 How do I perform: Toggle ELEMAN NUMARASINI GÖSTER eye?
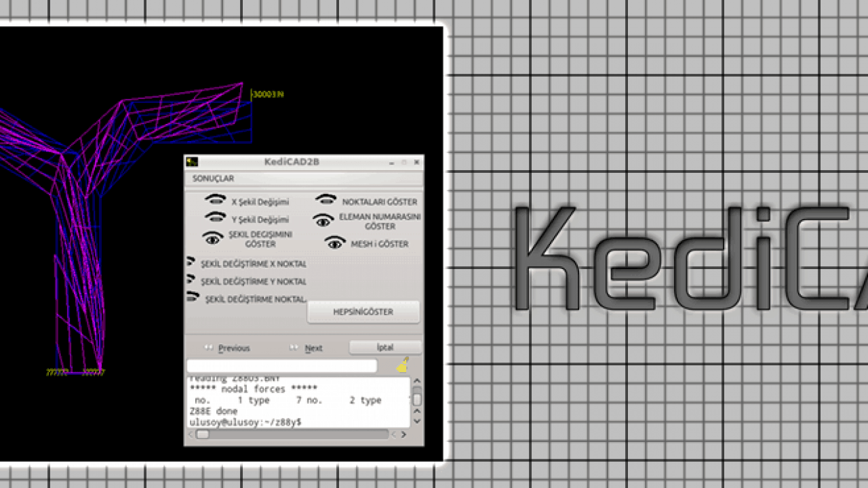(323, 221)
